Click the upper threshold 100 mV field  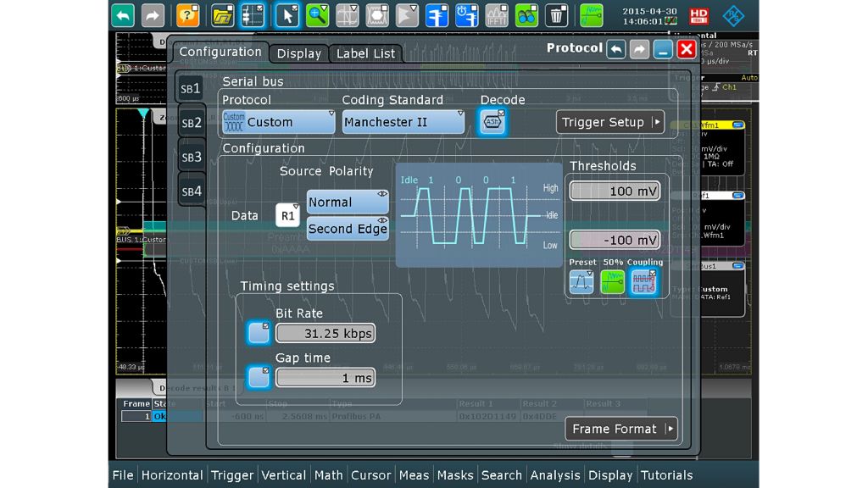coord(615,191)
